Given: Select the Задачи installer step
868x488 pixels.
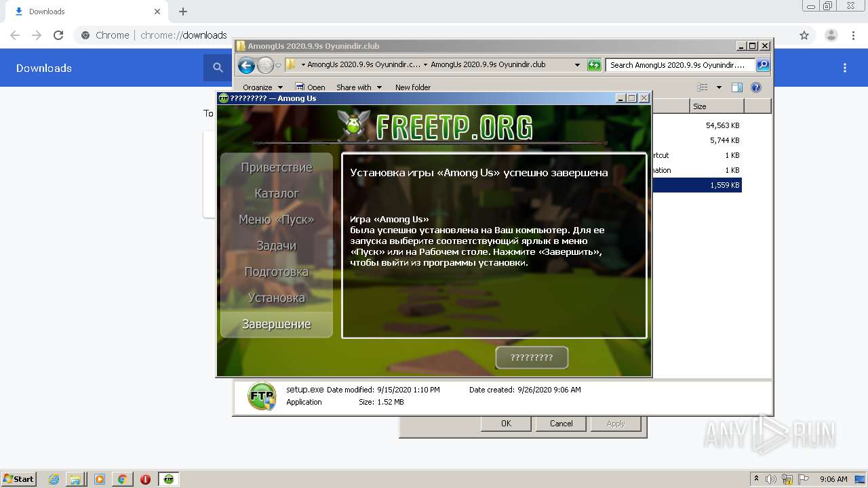Looking at the screenshot, I should 277,245.
